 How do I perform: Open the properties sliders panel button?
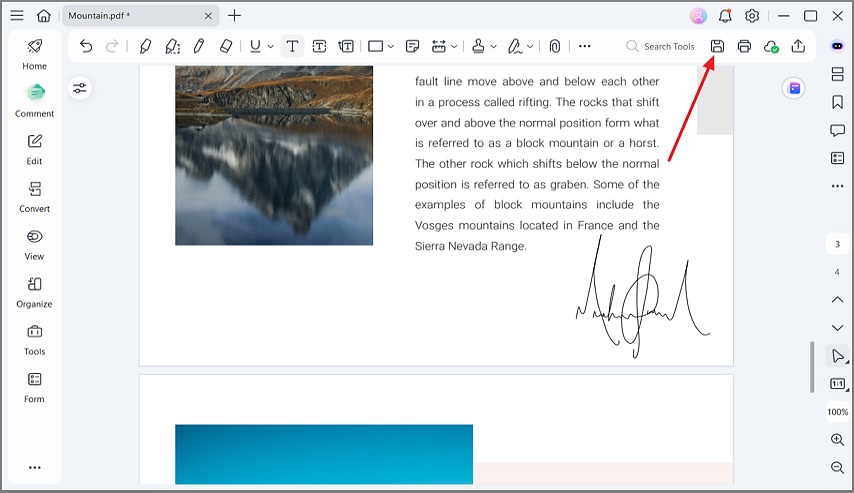[x=80, y=88]
